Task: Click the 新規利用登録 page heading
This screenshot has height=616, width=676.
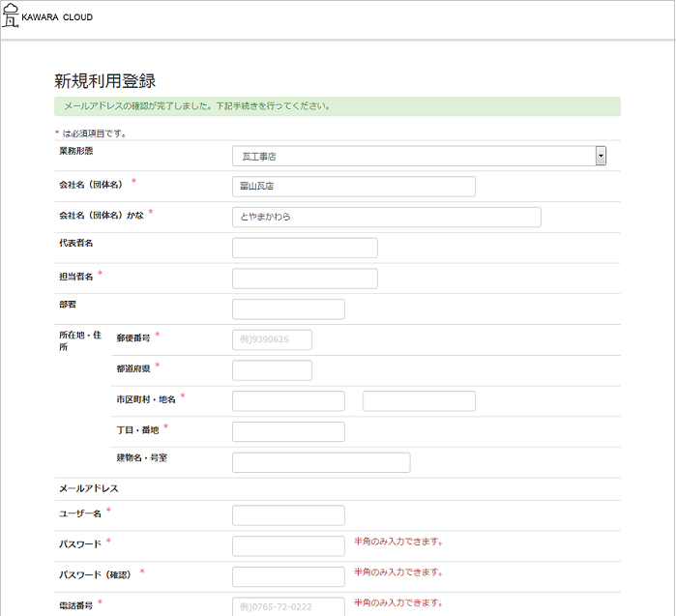Action: pyautogui.click(x=105, y=81)
